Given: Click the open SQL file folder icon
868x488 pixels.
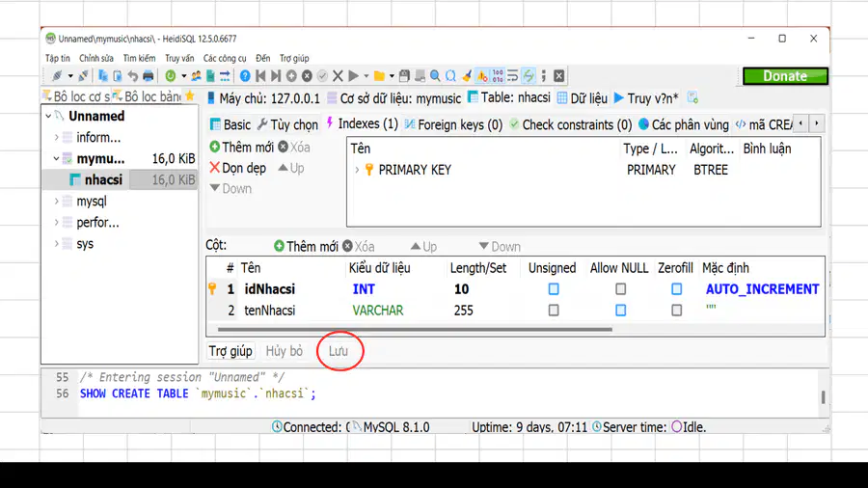Looking at the screenshot, I should click(x=379, y=76).
